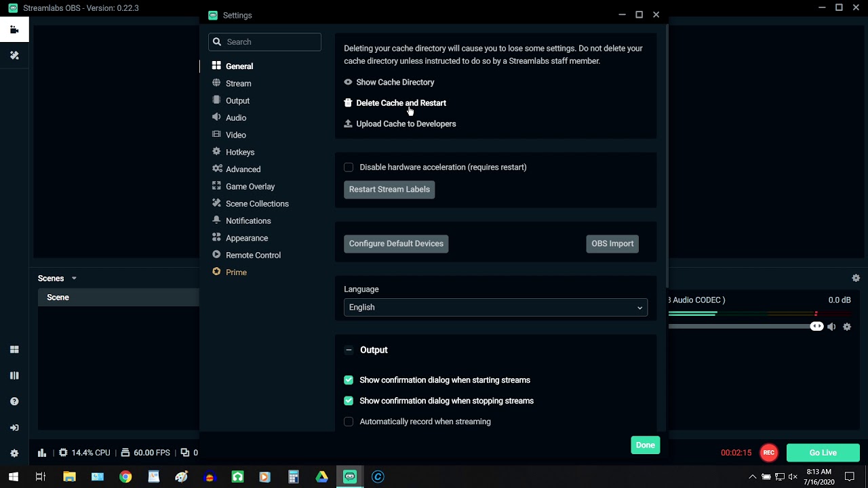Image resolution: width=868 pixels, height=488 pixels.
Task: Show hidden icons in system tray
Action: [752, 477]
